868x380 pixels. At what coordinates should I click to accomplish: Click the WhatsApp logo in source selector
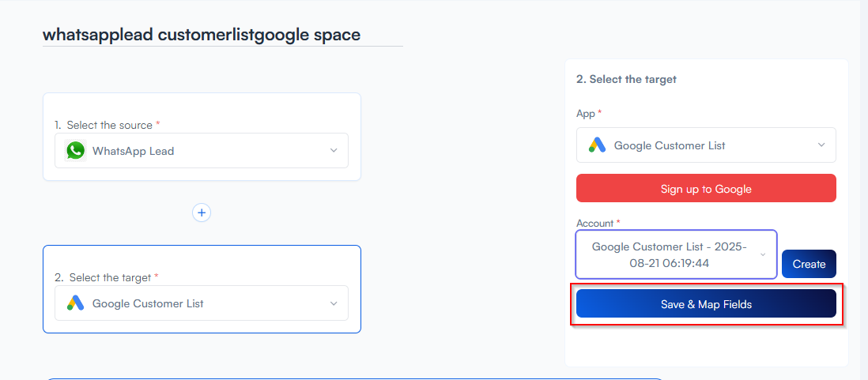click(76, 151)
